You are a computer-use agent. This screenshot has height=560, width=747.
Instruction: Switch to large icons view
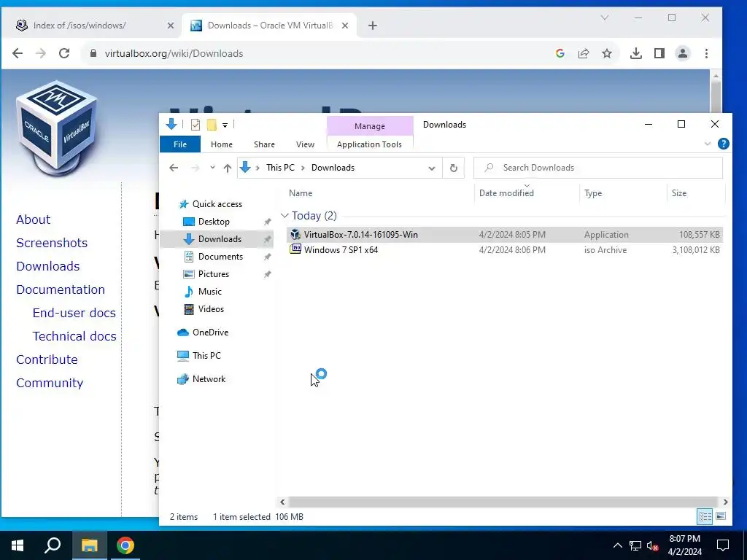721,517
